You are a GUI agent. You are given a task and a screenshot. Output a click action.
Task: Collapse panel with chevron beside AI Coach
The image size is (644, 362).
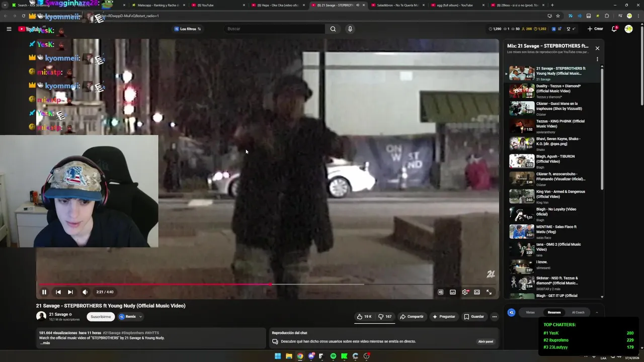pos(597,313)
